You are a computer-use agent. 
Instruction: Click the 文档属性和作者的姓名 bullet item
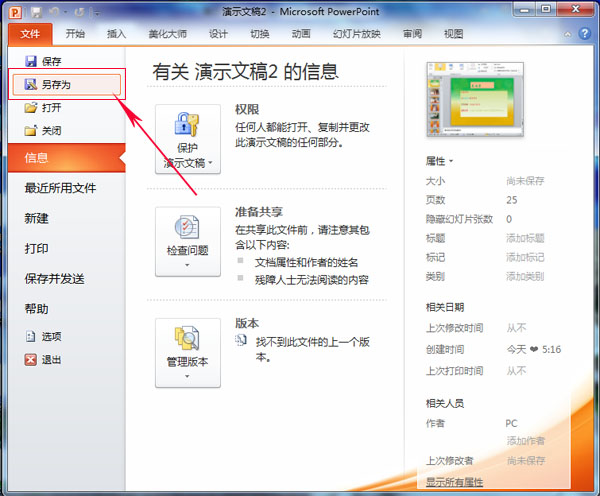[x=306, y=263]
